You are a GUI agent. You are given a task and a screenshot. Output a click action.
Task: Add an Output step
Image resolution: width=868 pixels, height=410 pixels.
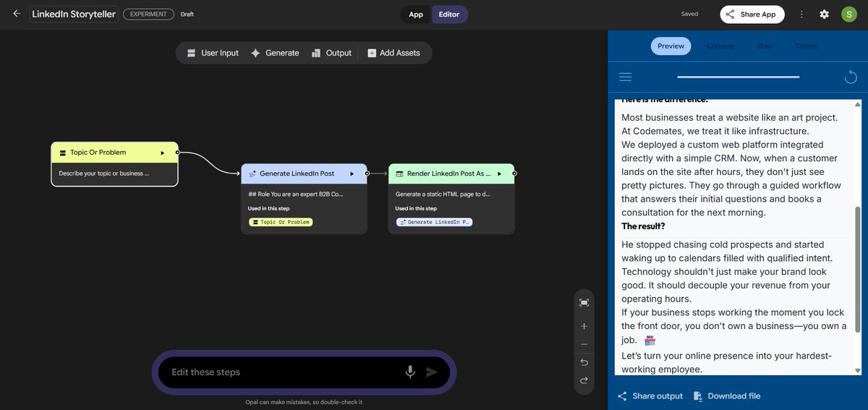(x=331, y=53)
